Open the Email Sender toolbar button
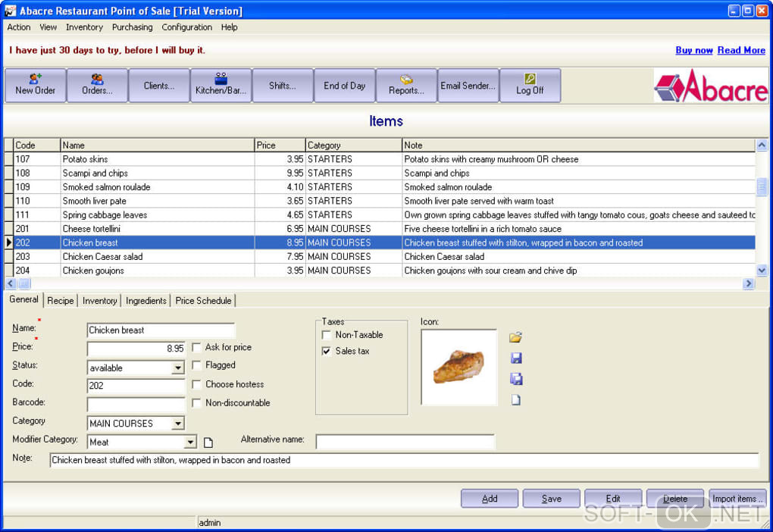Image resolution: width=773 pixels, height=532 pixels. pyautogui.click(x=468, y=86)
